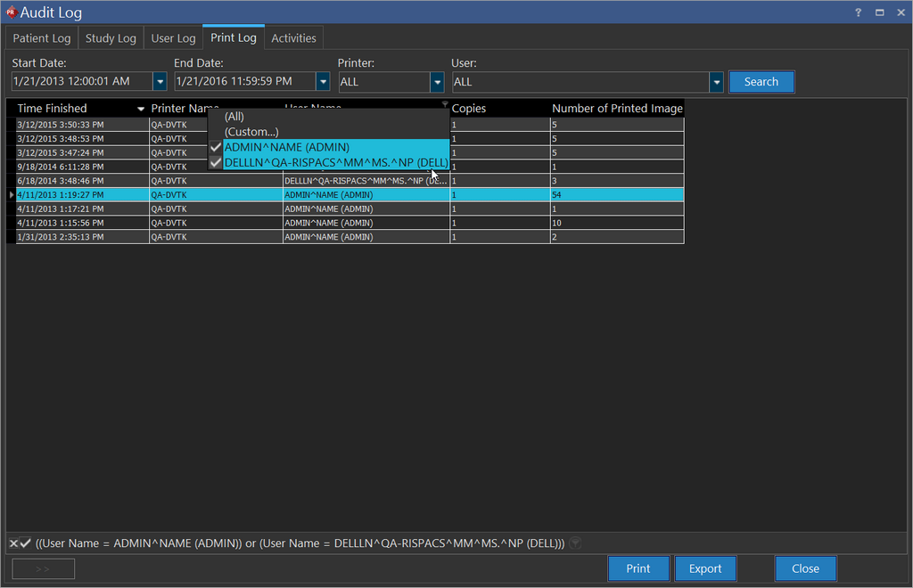Remove the filter using the X icon
Screen dimensions: 913x588
click(13, 543)
